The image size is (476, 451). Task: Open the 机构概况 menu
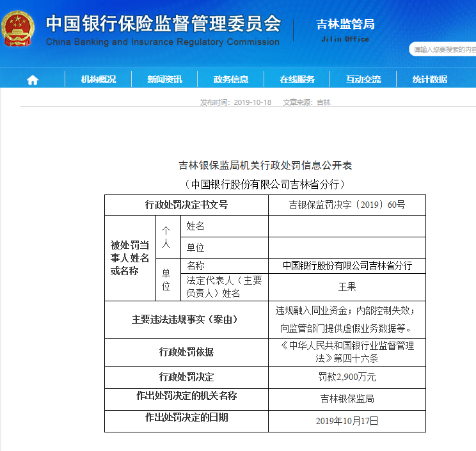pos(99,79)
